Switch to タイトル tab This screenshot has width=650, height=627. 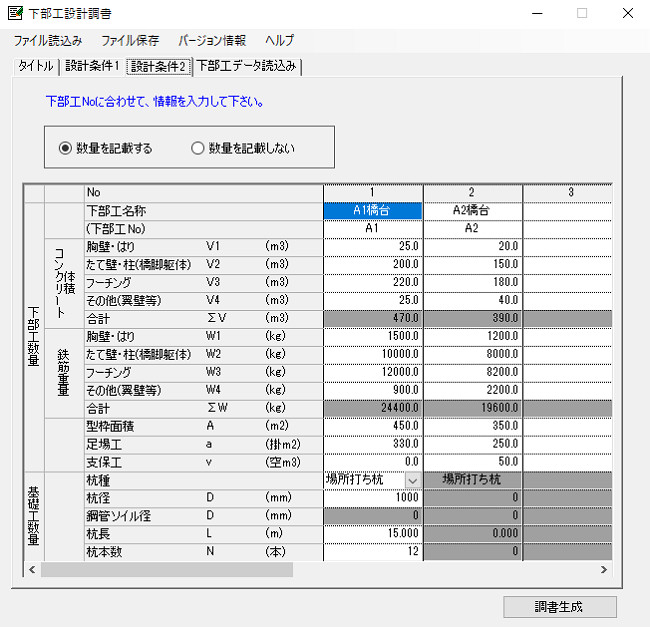click(36, 66)
